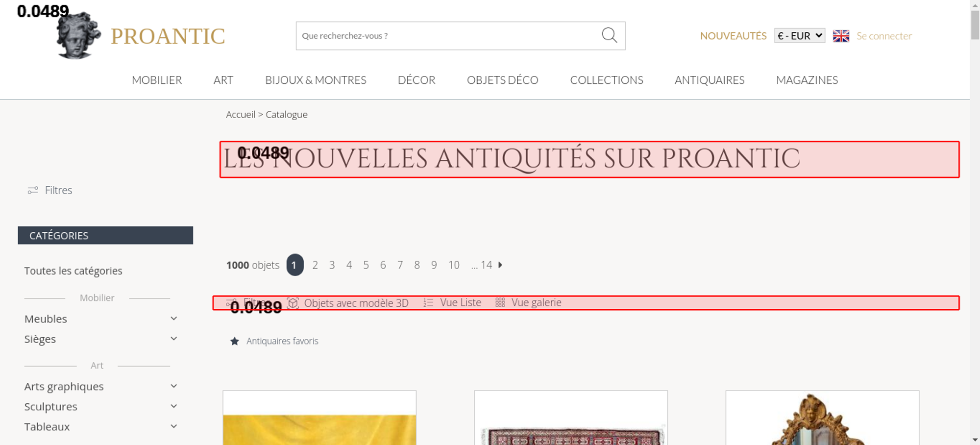Open the ART menu

(x=223, y=80)
